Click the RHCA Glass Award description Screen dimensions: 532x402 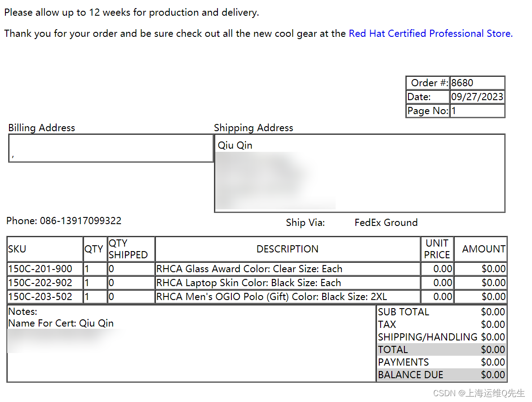click(x=249, y=269)
